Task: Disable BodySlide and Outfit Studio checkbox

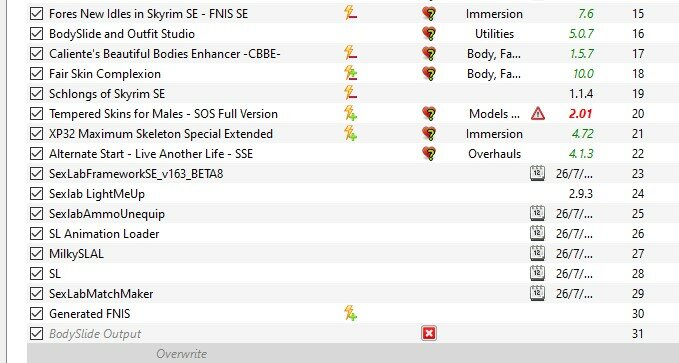Action: pyautogui.click(x=36, y=33)
